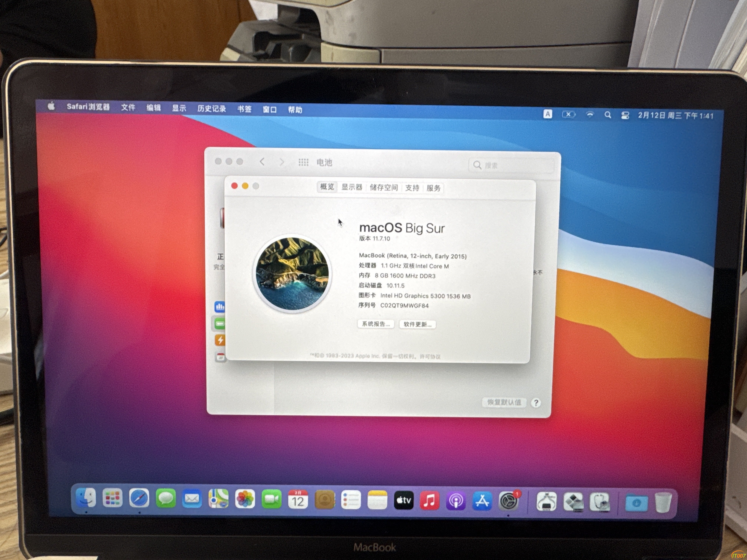Open 帮助 menu in menu bar
Image resolution: width=747 pixels, height=560 pixels.
pyautogui.click(x=295, y=110)
